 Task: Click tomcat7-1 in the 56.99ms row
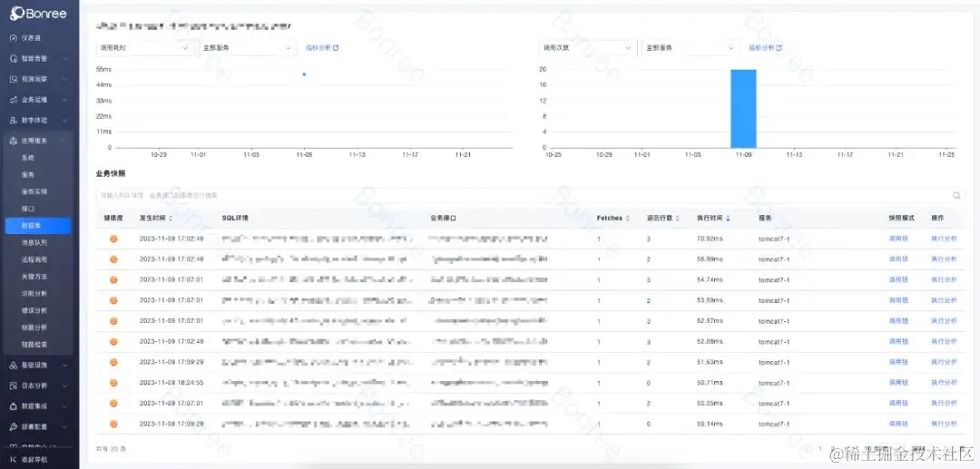(x=774, y=259)
